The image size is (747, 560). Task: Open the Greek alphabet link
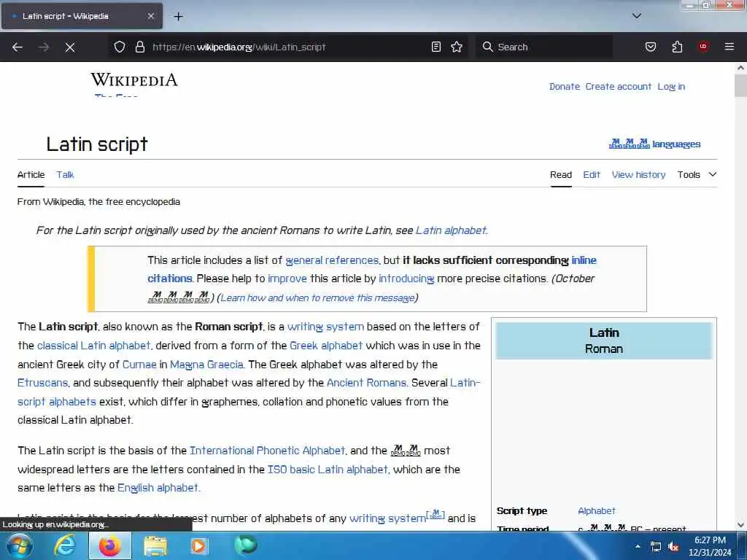tap(326, 346)
